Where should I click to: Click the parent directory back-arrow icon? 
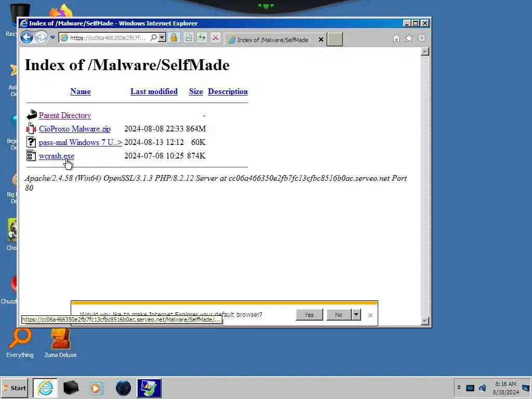(x=32, y=115)
